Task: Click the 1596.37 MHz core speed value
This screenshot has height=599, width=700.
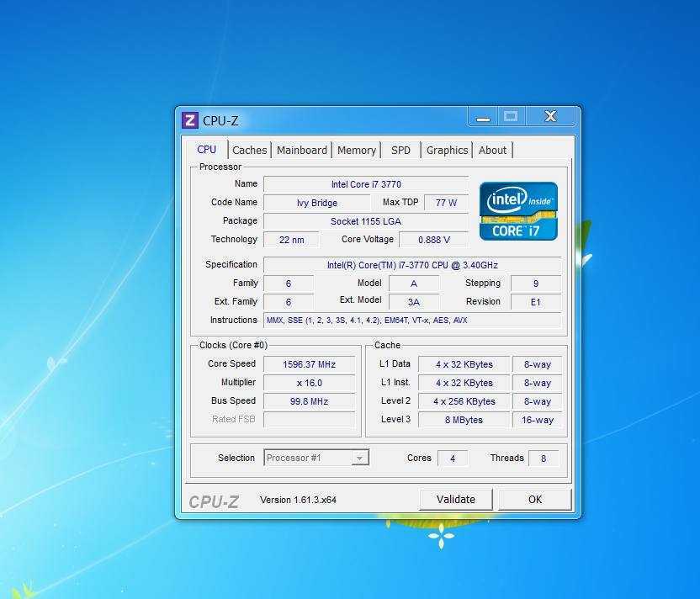Action: coord(309,364)
